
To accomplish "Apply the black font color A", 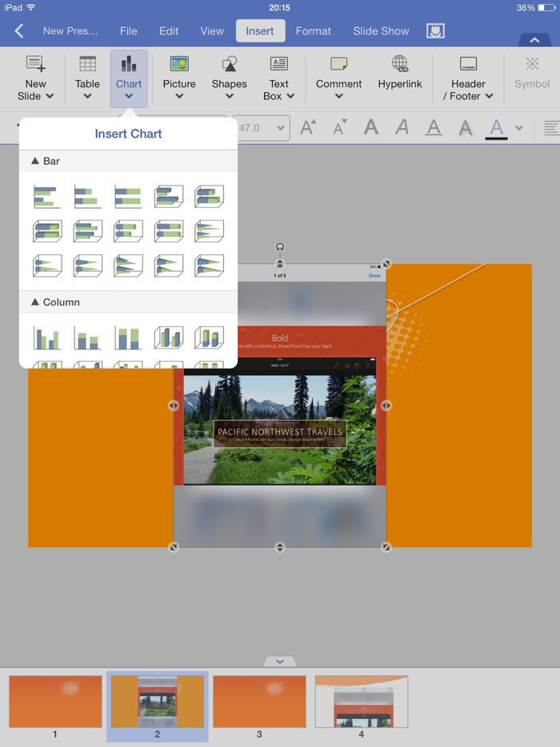I will [x=496, y=128].
